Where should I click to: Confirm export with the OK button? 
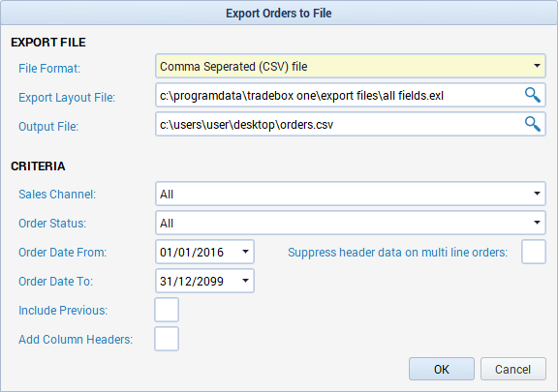[442, 369]
